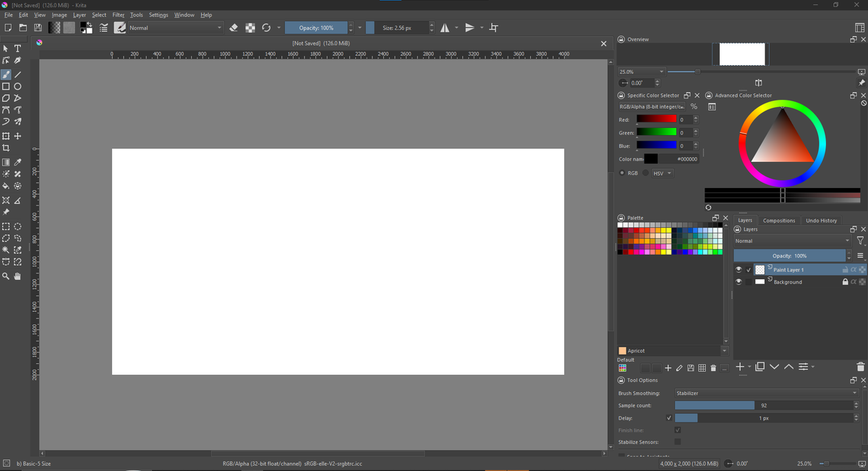Click the Wrap Around mode icon
868x471 pixels.
pyautogui.click(x=494, y=27)
